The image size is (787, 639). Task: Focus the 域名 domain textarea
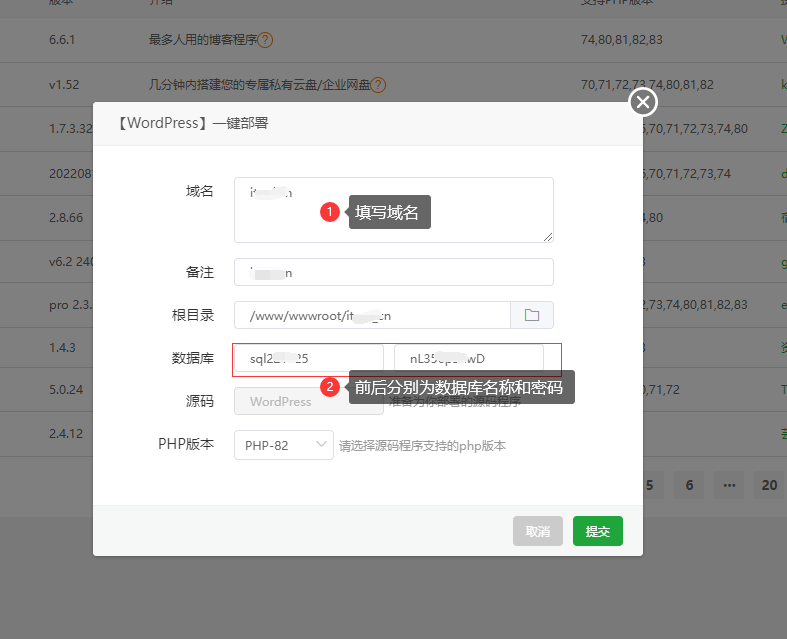tap(394, 210)
